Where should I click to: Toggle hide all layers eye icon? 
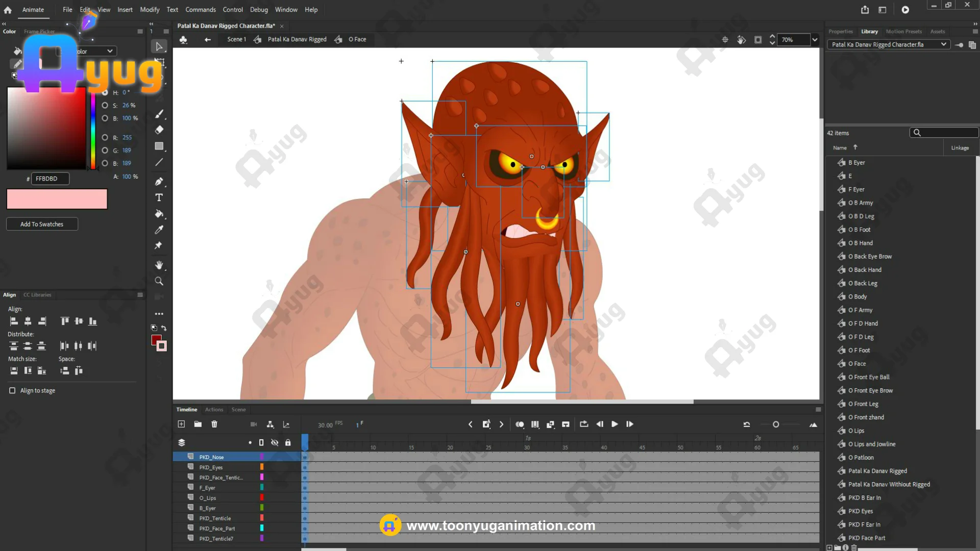pos(275,442)
